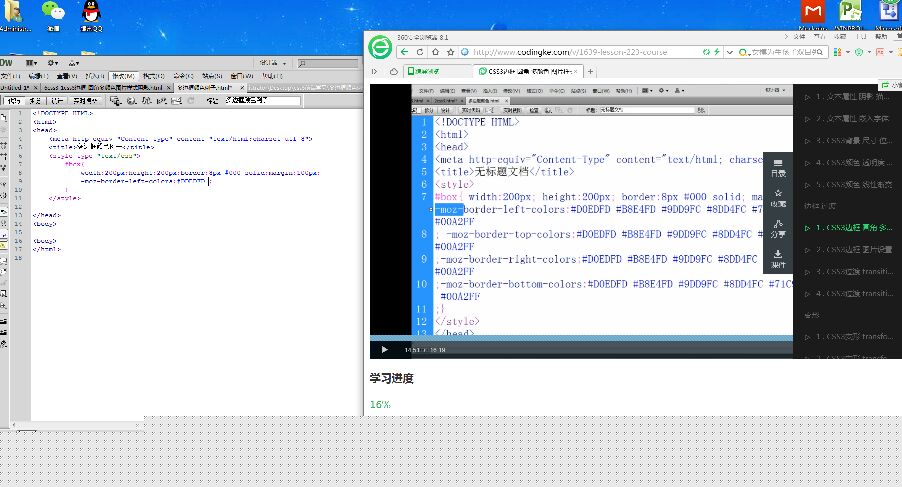Click the favorite (收藏) star in video sidebar
The height and width of the screenshot is (487, 902).
(778, 196)
